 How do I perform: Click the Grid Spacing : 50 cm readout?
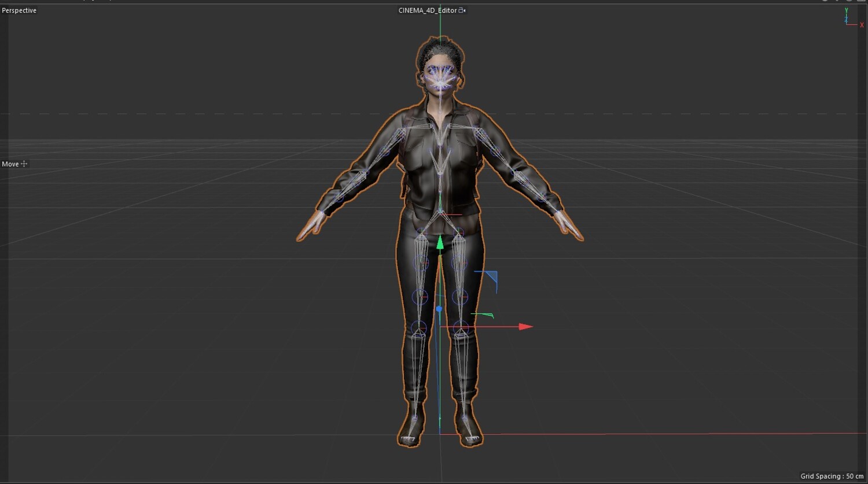[832, 476]
